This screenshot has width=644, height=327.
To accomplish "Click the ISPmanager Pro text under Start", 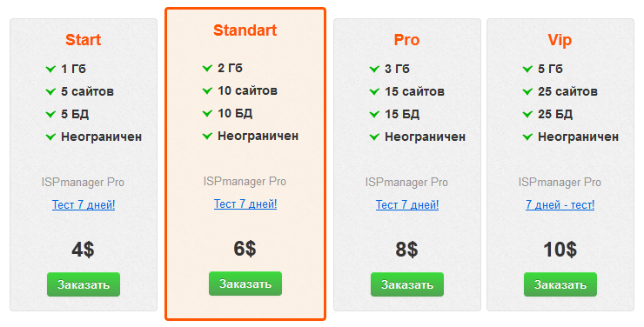I will pyautogui.click(x=83, y=182).
